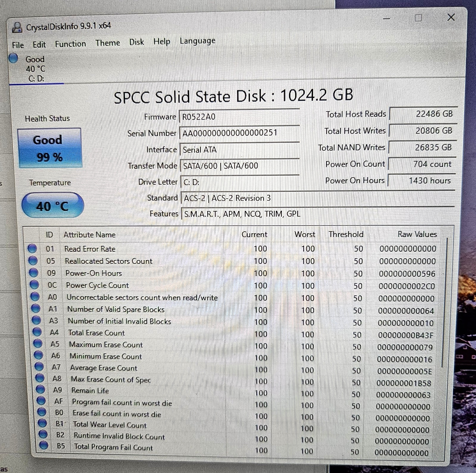Click the Transfer Mode SATA/600 field
476x473 pixels.
pyautogui.click(x=240, y=166)
